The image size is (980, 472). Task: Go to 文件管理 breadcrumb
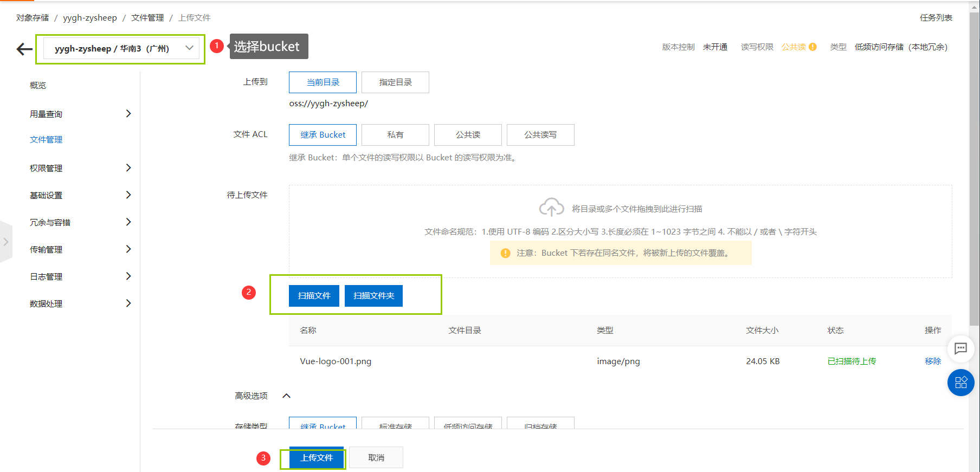[147, 18]
